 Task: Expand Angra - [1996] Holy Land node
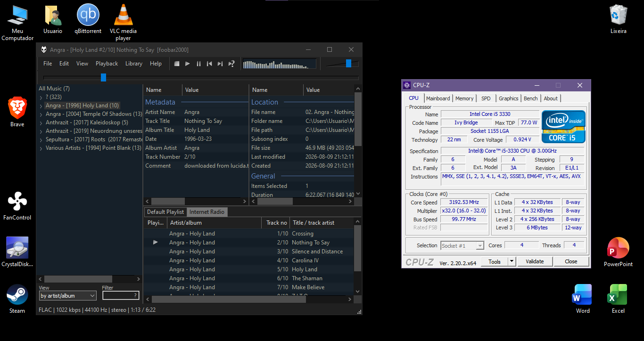pyautogui.click(x=41, y=106)
